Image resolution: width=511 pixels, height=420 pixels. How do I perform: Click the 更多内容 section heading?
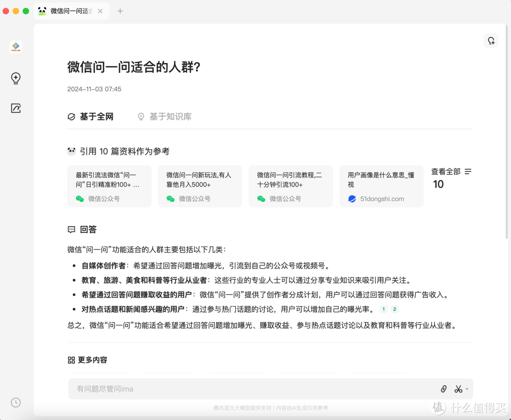(x=93, y=360)
